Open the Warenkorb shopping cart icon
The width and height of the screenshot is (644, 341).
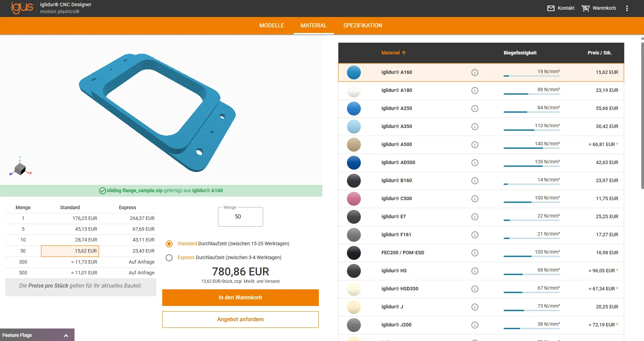tap(585, 8)
